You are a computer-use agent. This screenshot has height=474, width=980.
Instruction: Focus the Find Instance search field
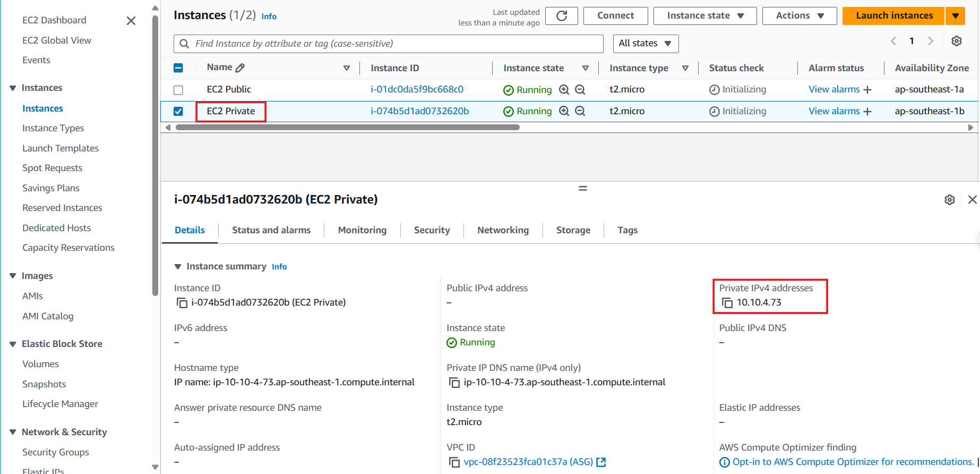point(389,44)
